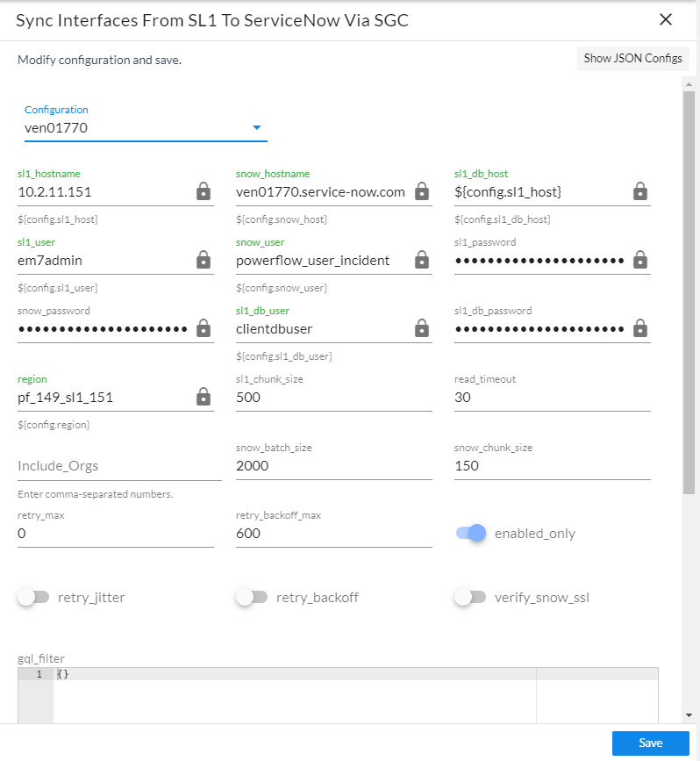The height and width of the screenshot is (761, 700).
Task: Click line number 1 in gql_filter editor
Action: tap(39, 674)
